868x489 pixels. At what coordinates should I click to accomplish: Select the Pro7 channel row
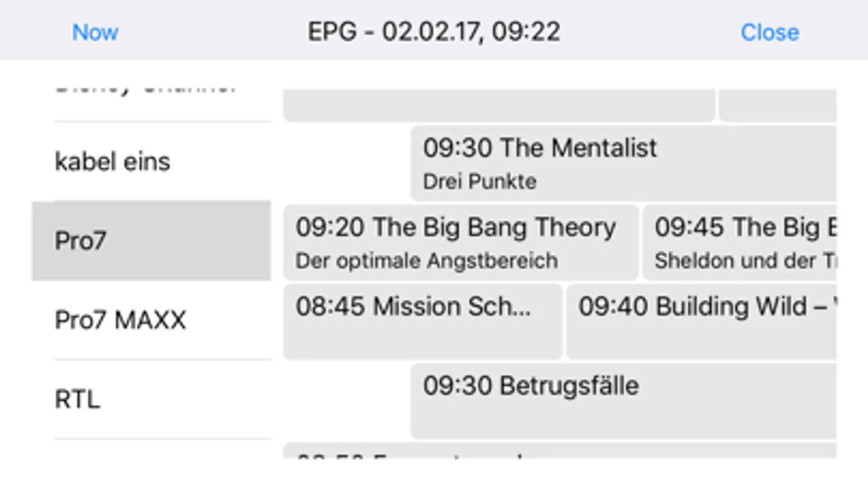151,241
